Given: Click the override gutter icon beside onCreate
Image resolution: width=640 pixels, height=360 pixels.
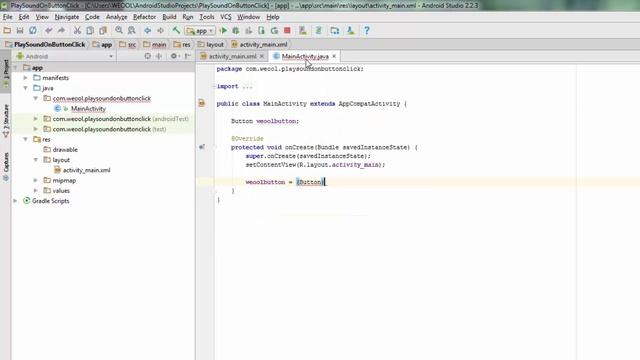Looking at the screenshot, I should [202, 147].
